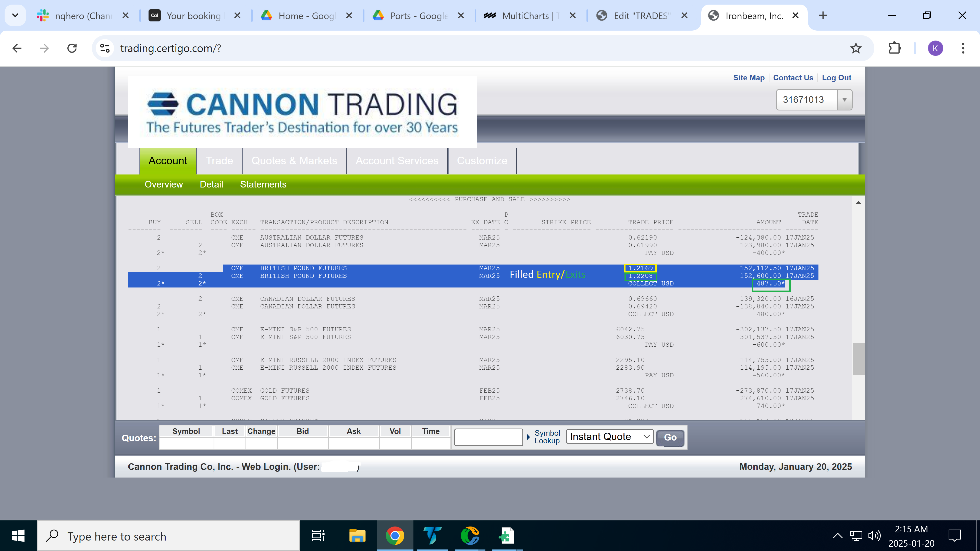Click the first Australian Dollar Futures row
The height and width of the screenshot is (551, 980).
(x=473, y=238)
